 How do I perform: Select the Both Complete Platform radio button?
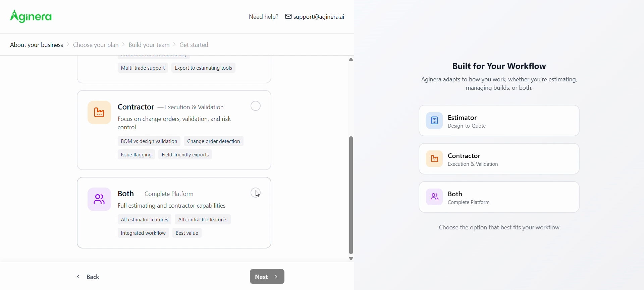(x=256, y=193)
